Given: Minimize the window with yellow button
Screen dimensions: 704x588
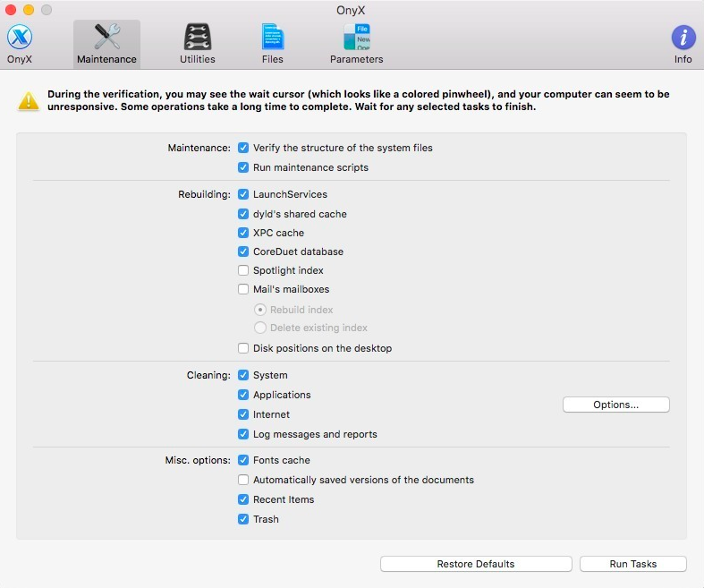Looking at the screenshot, I should (29, 10).
